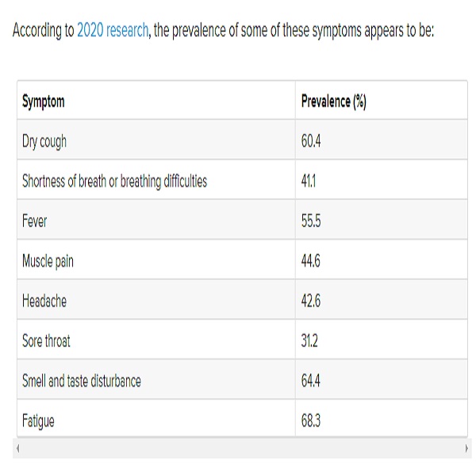Click the 55.5 prevalence value
476x476 pixels.
(311, 221)
